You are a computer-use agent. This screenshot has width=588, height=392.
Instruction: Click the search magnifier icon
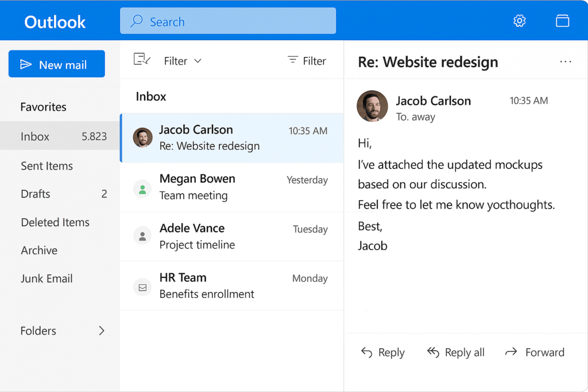coord(137,21)
